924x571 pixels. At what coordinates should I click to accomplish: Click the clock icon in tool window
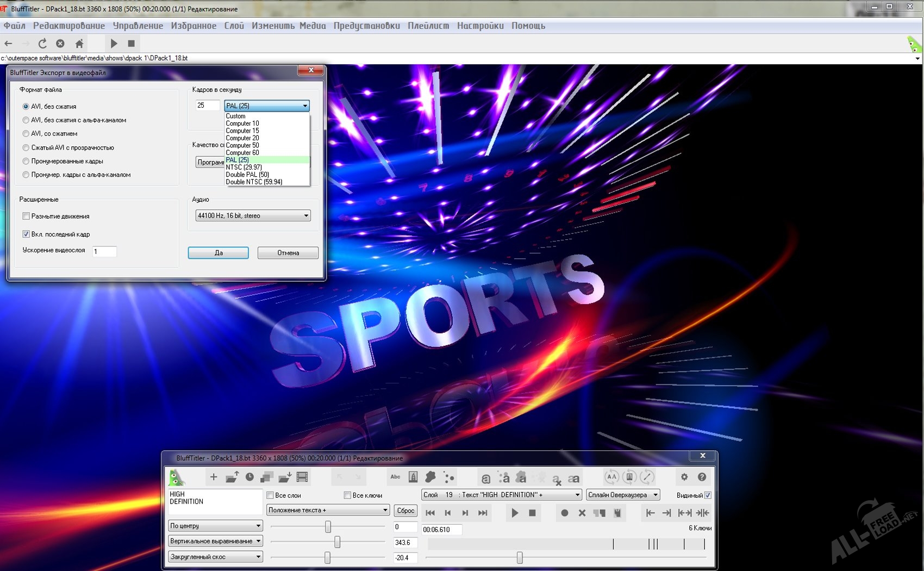tap(249, 477)
